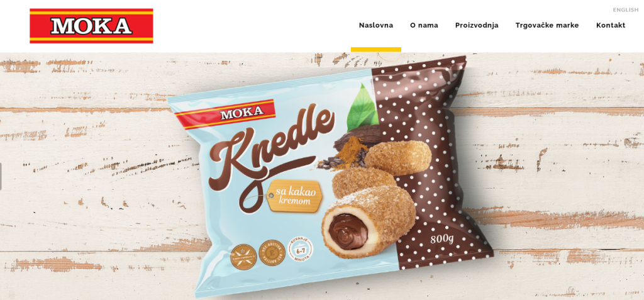Open the Kontakt page
This screenshot has width=644, height=300.
[611, 25]
